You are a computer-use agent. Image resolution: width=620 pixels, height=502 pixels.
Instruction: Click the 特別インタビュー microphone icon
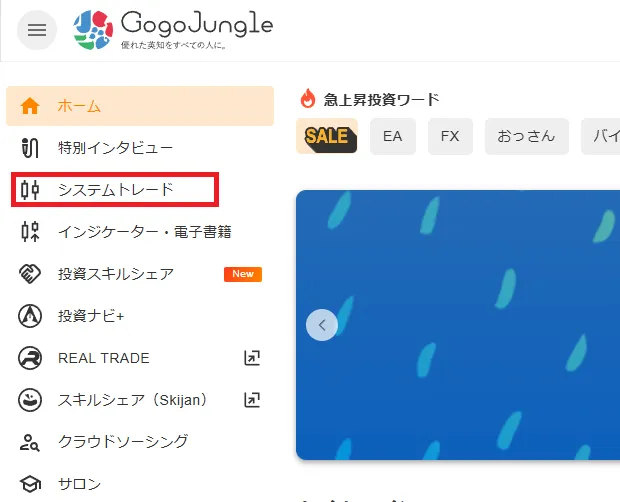tap(30, 148)
